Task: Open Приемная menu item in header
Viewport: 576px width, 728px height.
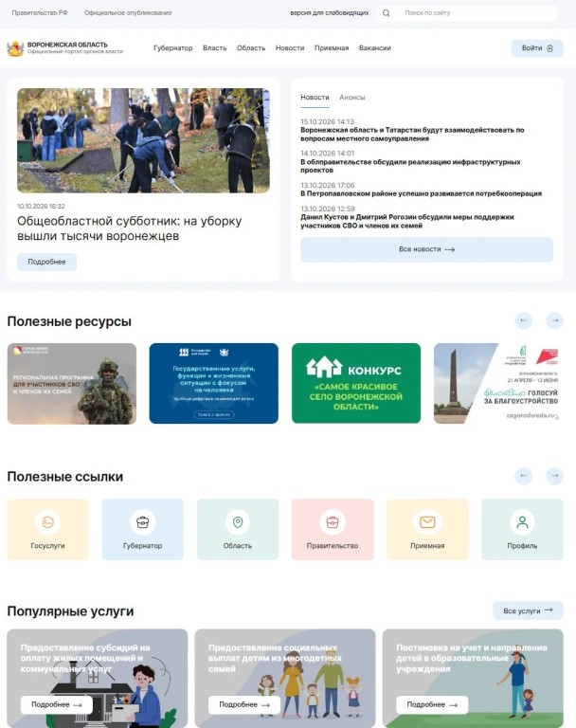Action: point(332,47)
